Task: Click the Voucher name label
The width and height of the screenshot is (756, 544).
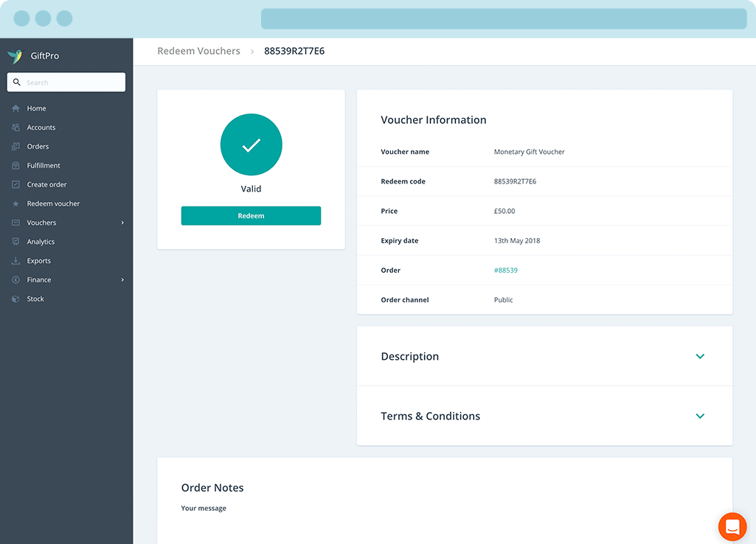Action: 405,152
